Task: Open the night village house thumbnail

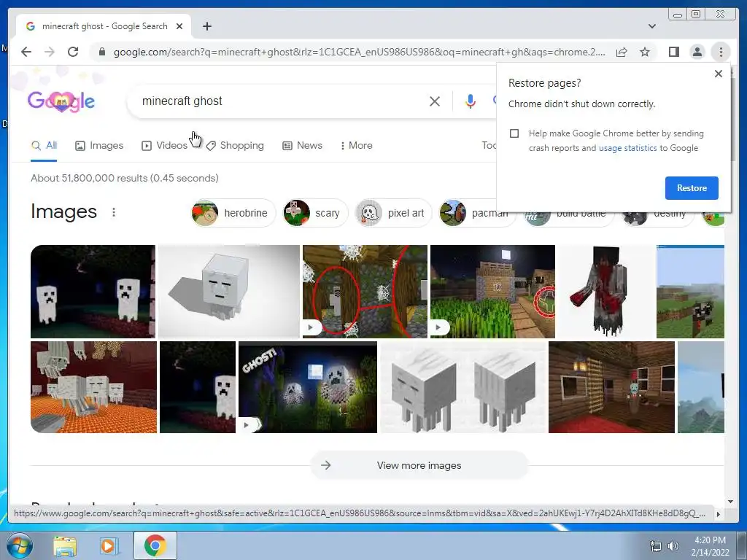Action: (492, 292)
